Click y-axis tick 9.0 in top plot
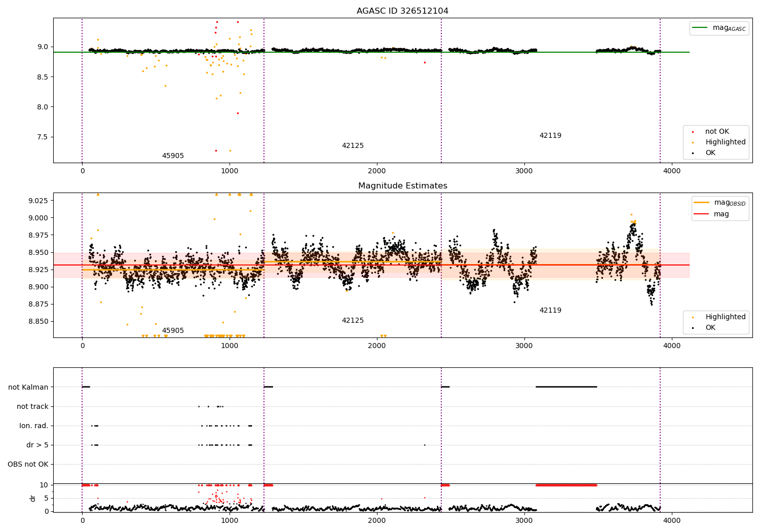Image resolution: width=760 pixels, height=532 pixels. (x=42, y=47)
